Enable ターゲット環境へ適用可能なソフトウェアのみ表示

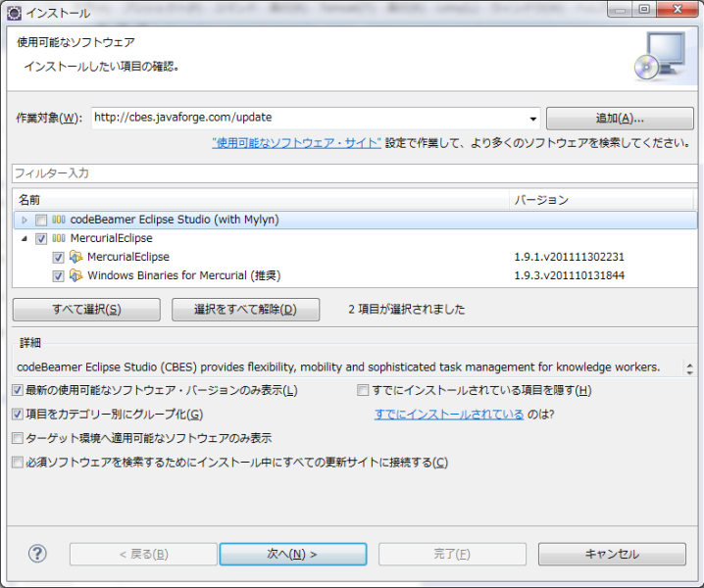pyautogui.click(x=18, y=438)
